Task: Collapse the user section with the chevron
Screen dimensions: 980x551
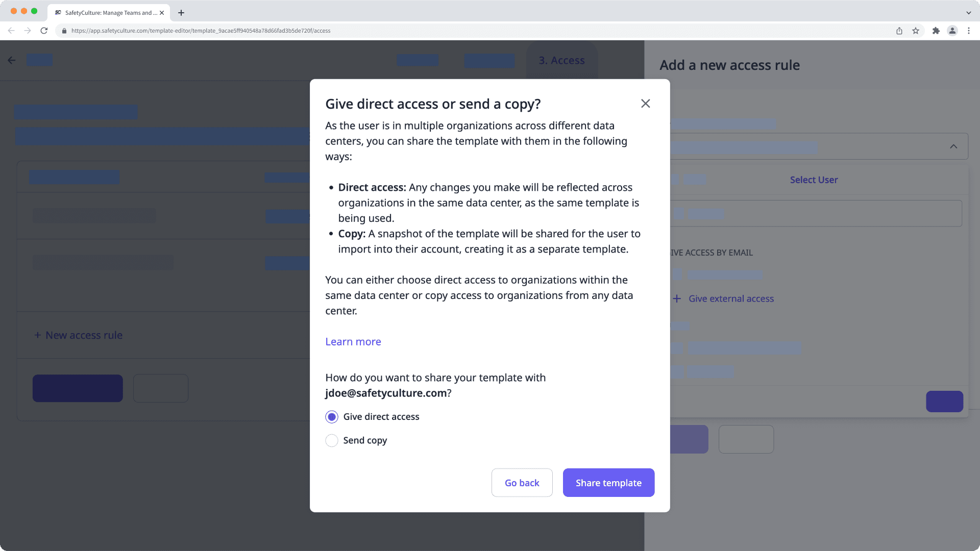Action: 954,146
